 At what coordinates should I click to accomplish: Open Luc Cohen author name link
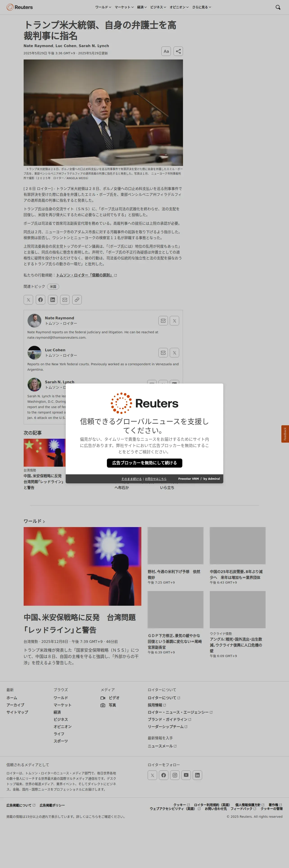point(55,350)
